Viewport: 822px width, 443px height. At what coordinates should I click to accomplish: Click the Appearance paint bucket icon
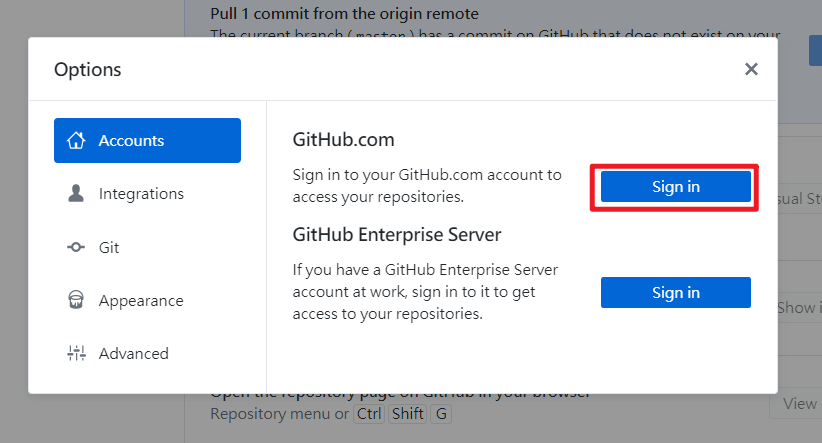click(76, 300)
